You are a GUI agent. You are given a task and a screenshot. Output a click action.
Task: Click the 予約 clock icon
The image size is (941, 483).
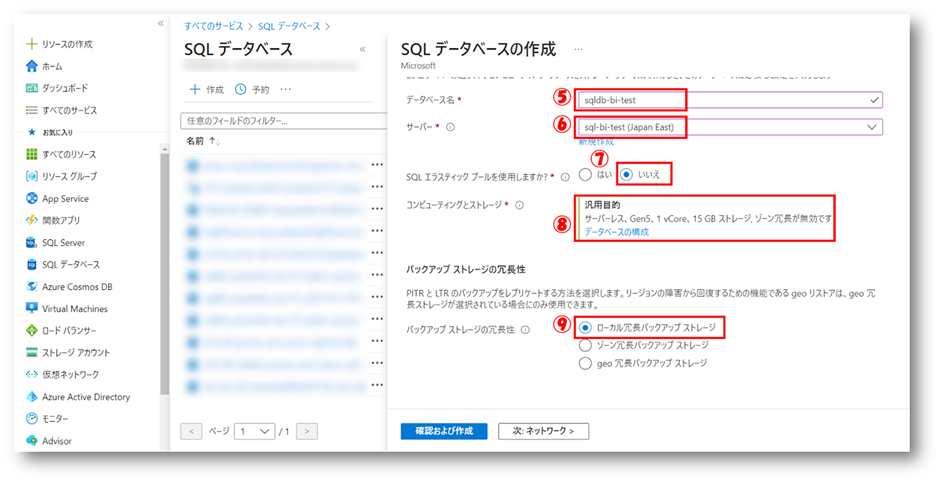(240, 89)
